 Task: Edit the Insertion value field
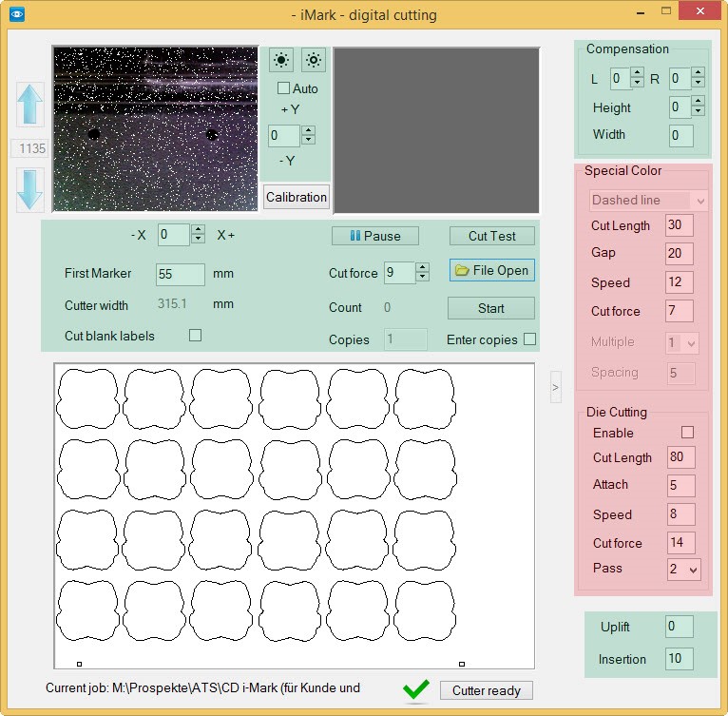click(x=680, y=658)
